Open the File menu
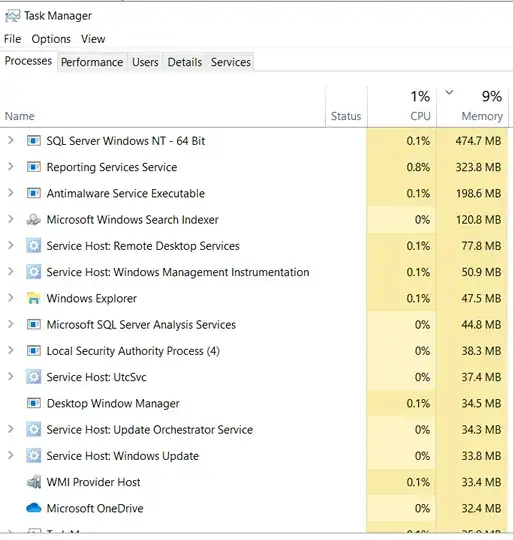 (12, 39)
